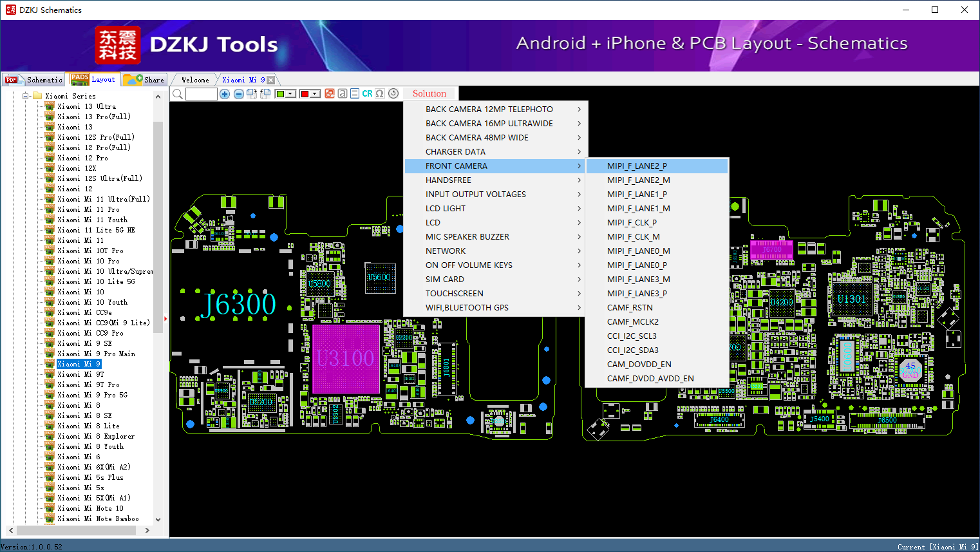Screen dimensions: 980x552
Task: Close the Xiaomi Mi 9 tab
Action: [x=271, y=80]
